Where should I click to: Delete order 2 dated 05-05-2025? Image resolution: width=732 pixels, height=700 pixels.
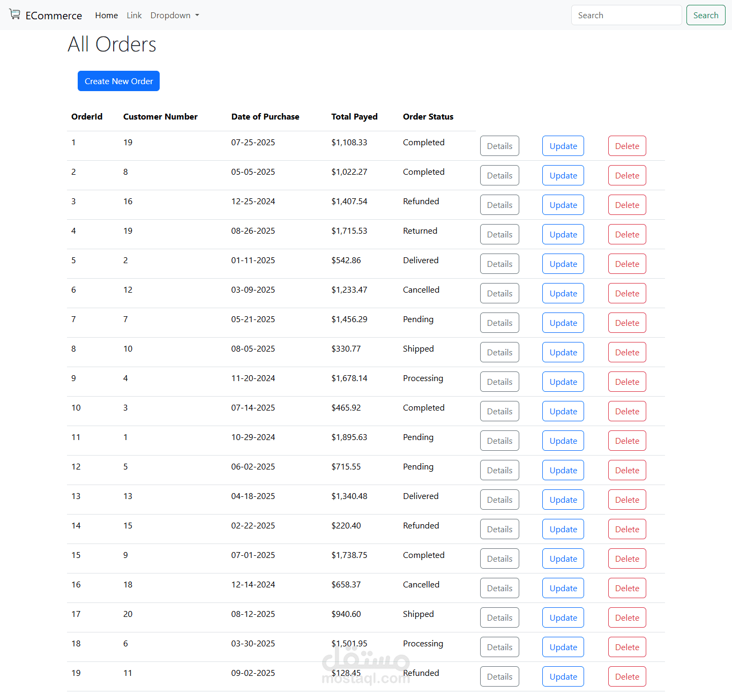[626, 176]
